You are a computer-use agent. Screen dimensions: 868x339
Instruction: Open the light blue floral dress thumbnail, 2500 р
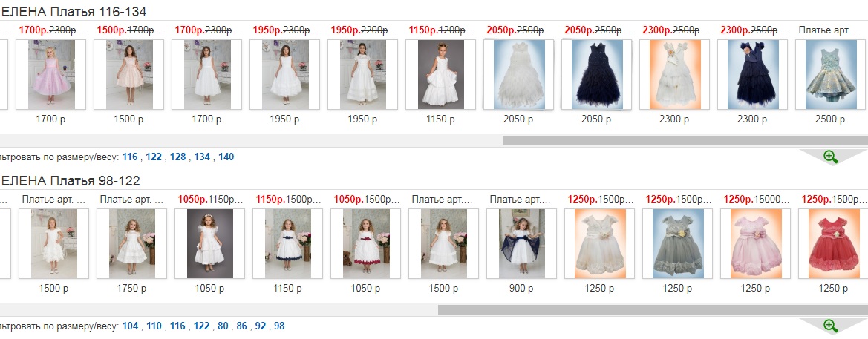tap(831, 75)
